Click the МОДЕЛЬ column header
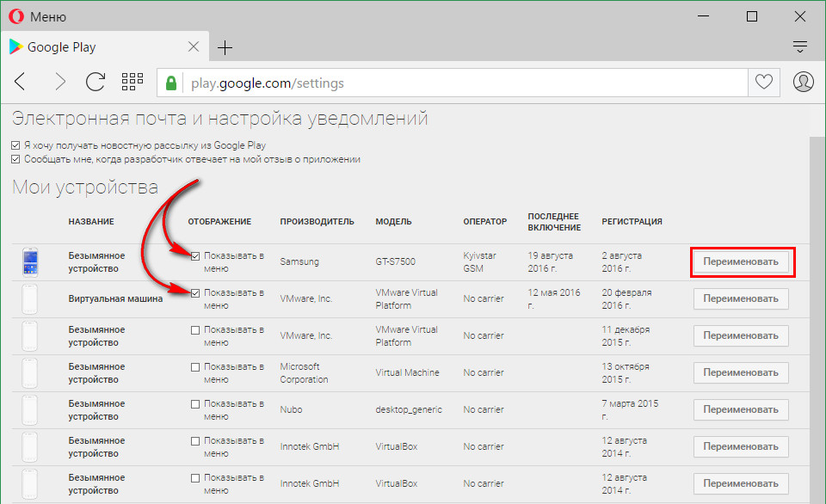Viewport: 826px width, 504px height. point(393,222)
